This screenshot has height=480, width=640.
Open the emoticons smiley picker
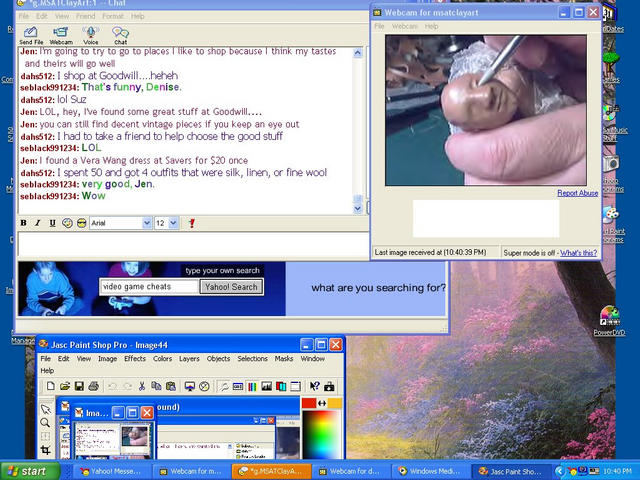(x=82, y=223)
